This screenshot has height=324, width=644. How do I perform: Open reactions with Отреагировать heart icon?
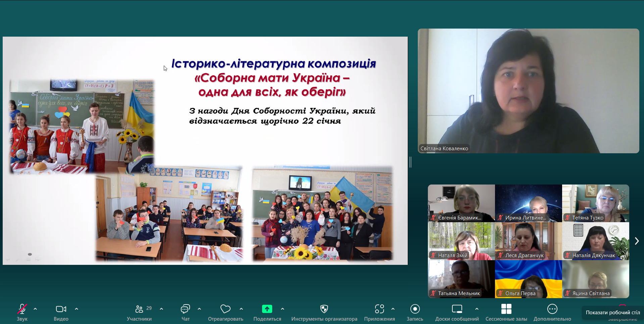(226, 309)
